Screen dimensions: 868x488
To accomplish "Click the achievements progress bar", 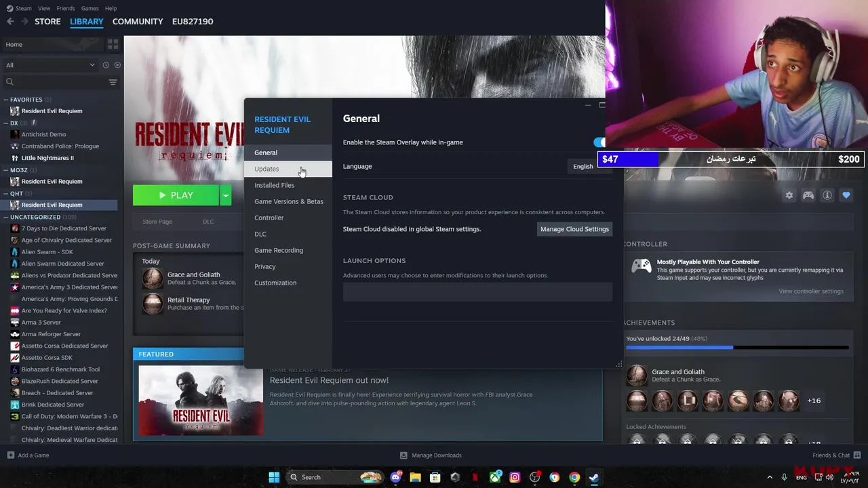I will click(737, 348).
